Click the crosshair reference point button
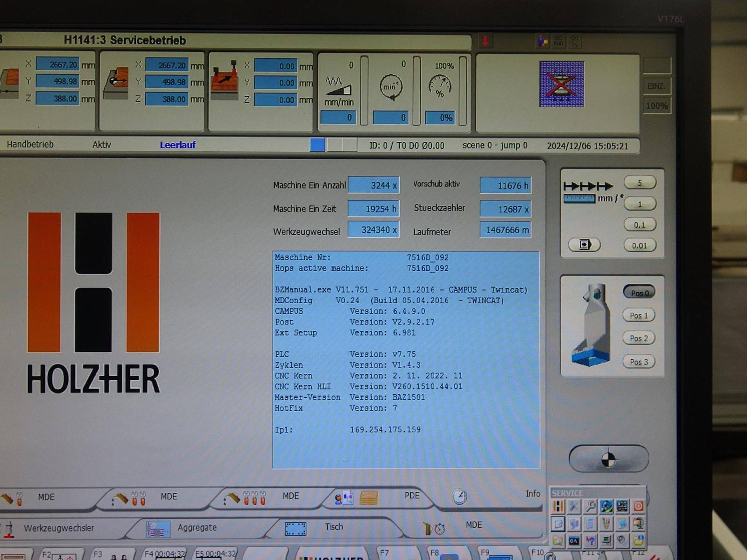 (x=608, y=459)
